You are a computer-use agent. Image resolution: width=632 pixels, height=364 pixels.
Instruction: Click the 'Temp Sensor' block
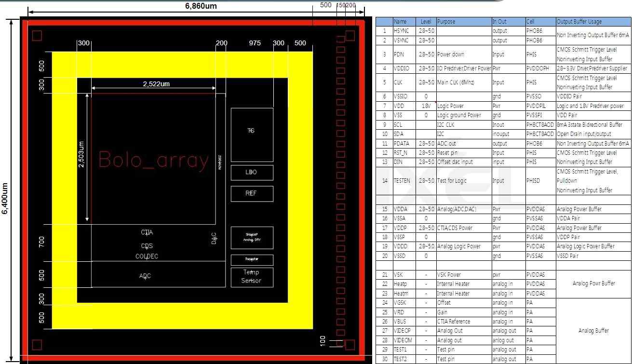252,277
